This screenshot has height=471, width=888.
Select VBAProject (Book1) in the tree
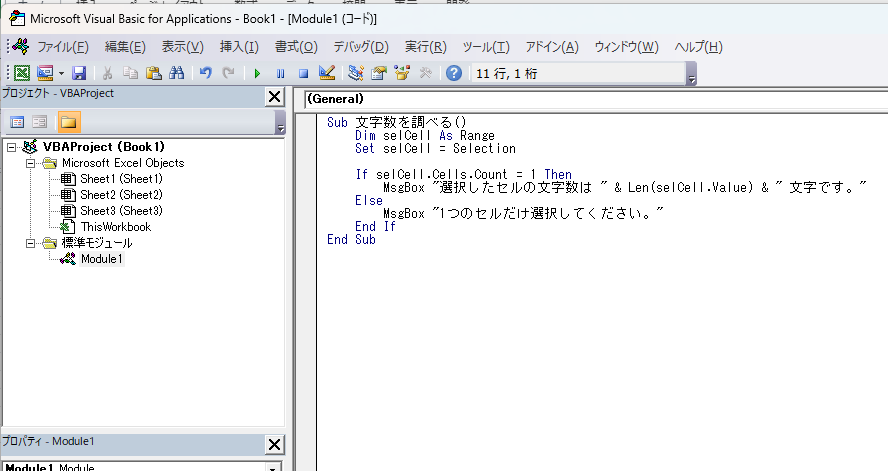point(104,147)
